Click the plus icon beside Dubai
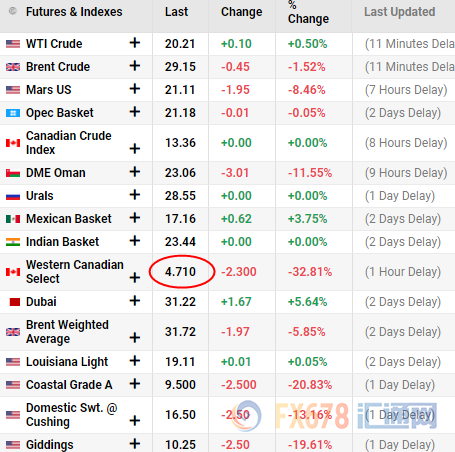 click(135, 301)
